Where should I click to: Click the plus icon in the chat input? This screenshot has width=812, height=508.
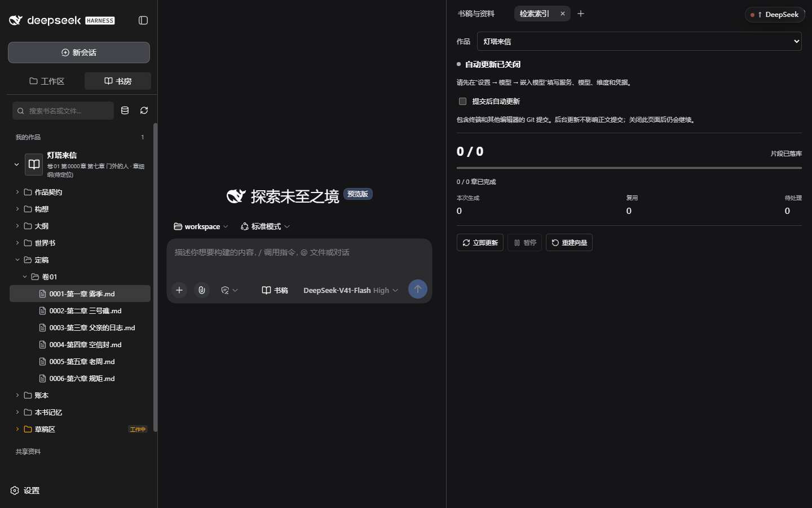coord(179,290)
